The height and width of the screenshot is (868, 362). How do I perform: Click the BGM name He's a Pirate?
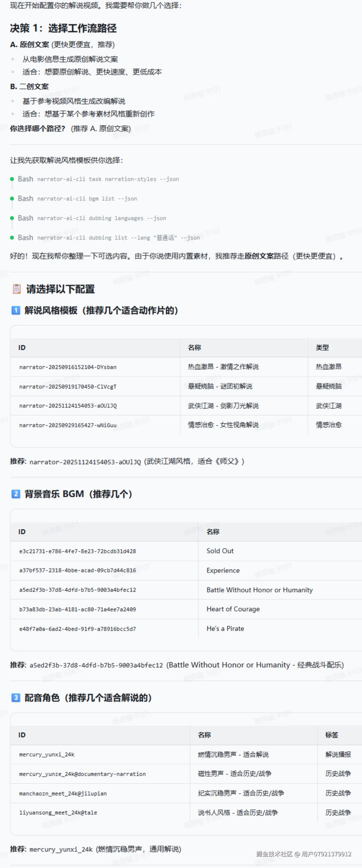225,629
